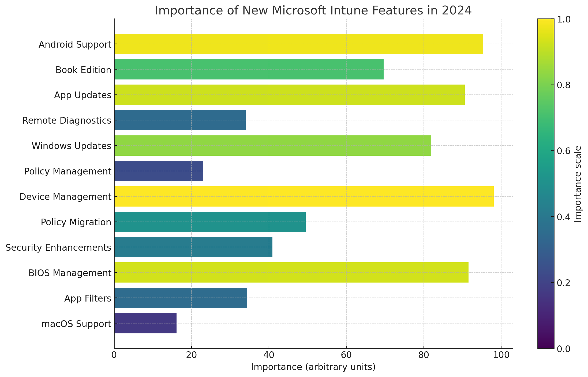The width and height of the screenshot is (588, 377).
Task: Click the Security Enhancements bar
Action: point(193,247)
